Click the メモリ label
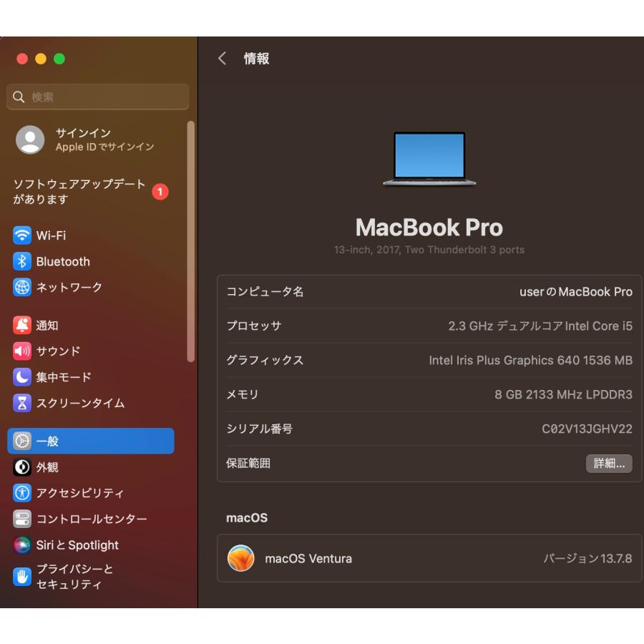 [x=243, y=394]
